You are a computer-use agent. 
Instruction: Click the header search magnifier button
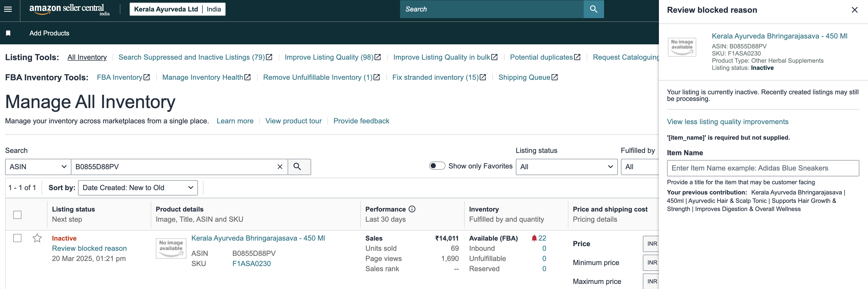593,9
